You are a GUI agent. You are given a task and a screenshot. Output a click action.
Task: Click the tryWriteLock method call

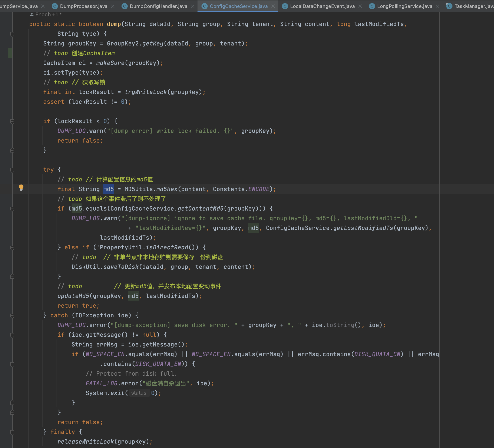point(146,92)
